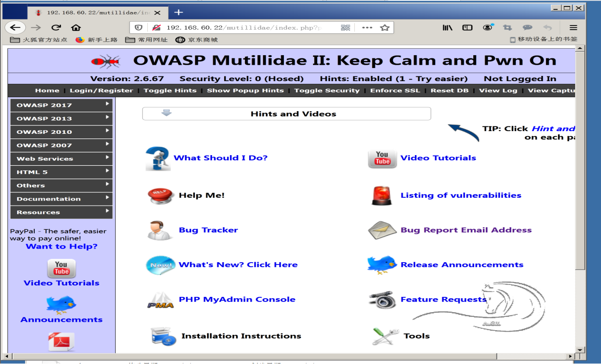Click the camera Feature Requests icon

382,300
